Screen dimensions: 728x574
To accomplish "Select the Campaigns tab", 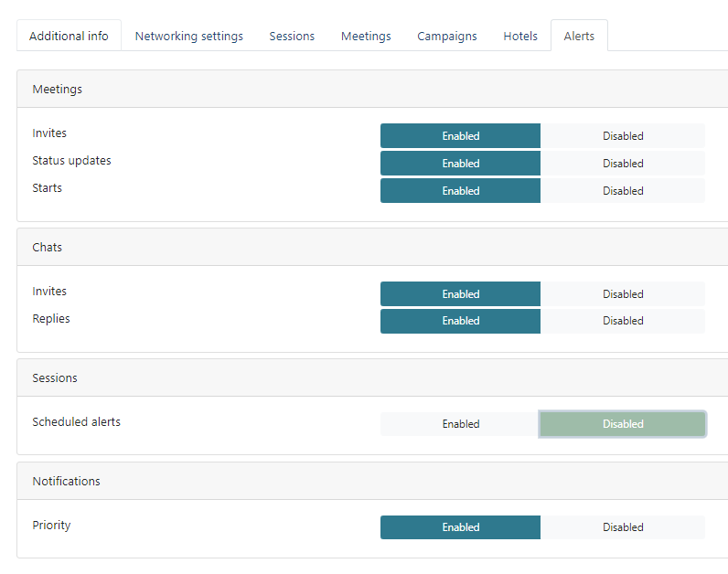I will [447, 37].
